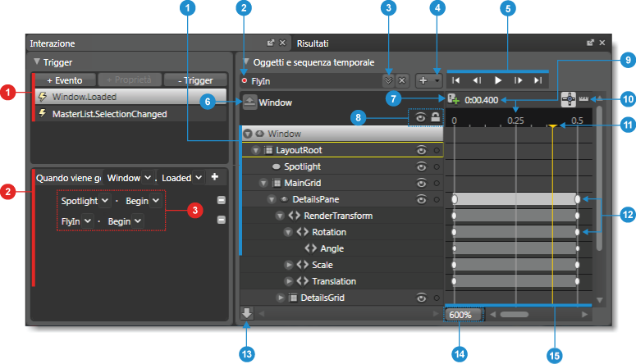Open timeline snap resolution options
Viewport: 636px width, 364px height.
(x=583, y=98)
